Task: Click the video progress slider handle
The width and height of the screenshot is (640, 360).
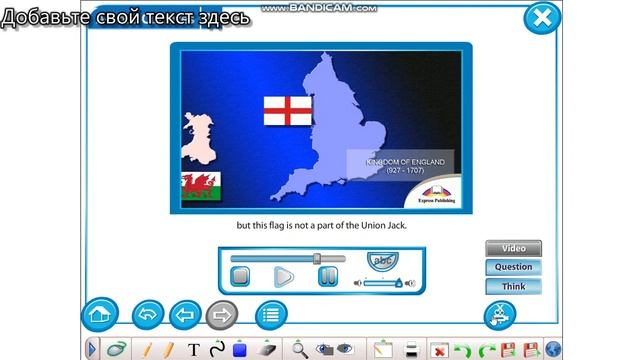Action: (317, 258)
